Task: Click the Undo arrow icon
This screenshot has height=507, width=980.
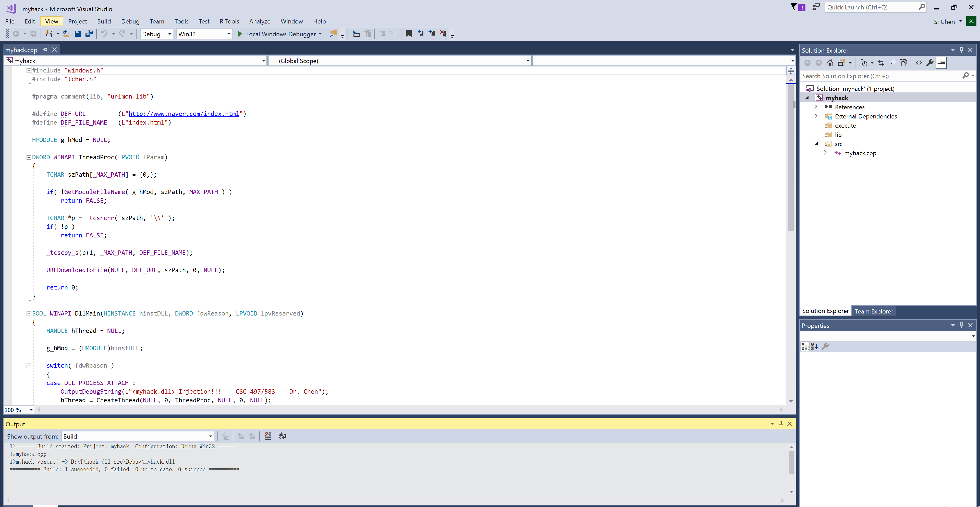Action: [104, 34]
